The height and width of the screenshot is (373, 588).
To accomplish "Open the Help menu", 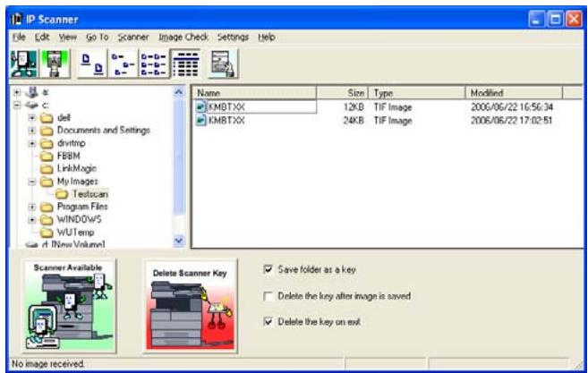I will (x=267, y=37).
